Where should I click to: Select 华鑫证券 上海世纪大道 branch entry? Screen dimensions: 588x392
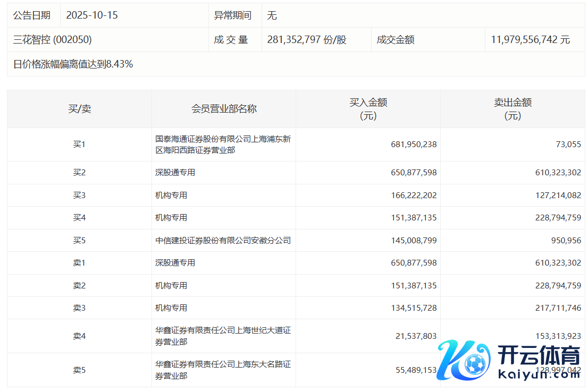coord(223,336)
